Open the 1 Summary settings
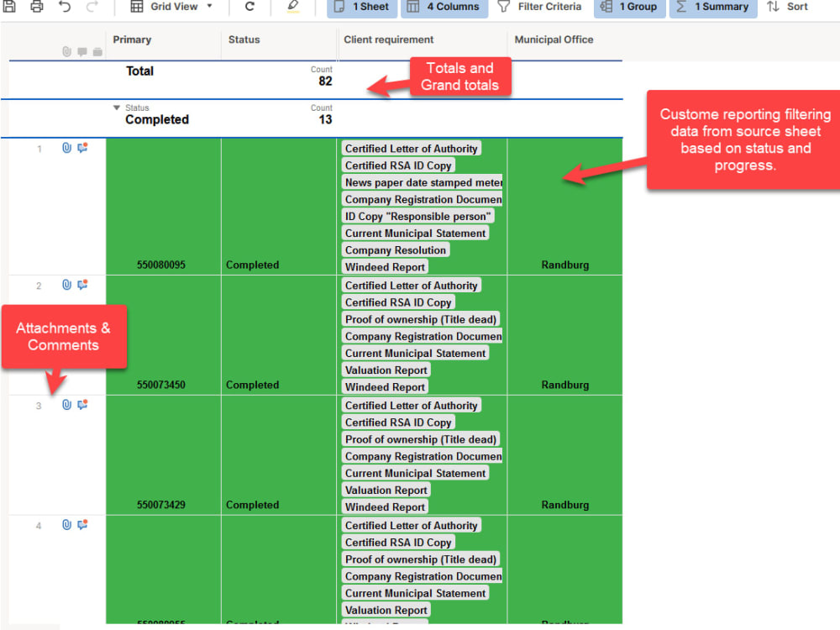Viewport: 840px width, 630px height. tap(712, 7)
